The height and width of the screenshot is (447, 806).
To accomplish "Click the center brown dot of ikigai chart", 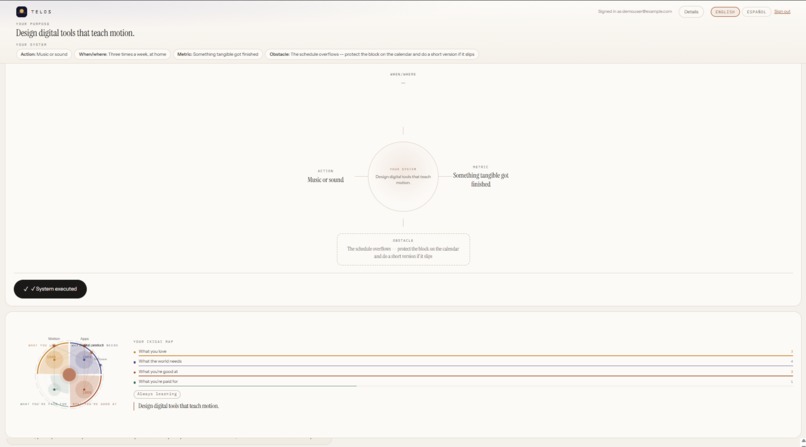I will click(x=69, y=375).
